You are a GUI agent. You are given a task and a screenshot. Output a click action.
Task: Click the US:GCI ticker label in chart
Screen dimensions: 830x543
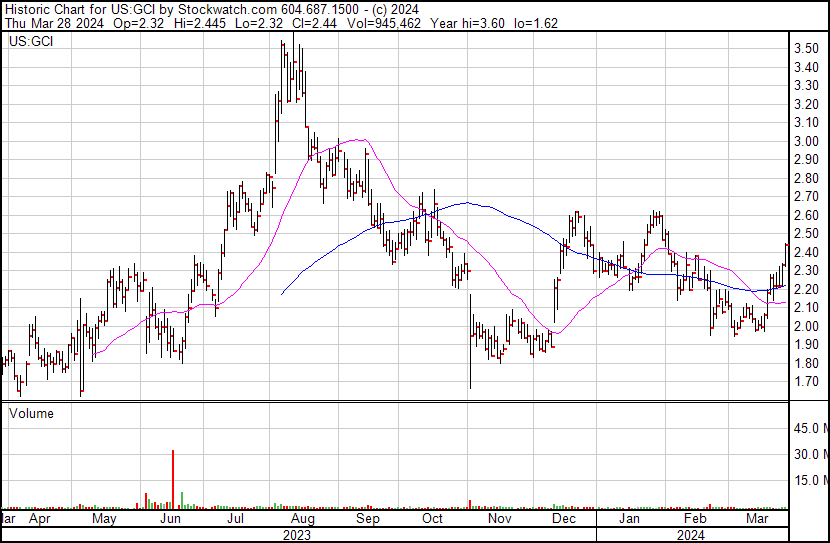click(30, 43)
